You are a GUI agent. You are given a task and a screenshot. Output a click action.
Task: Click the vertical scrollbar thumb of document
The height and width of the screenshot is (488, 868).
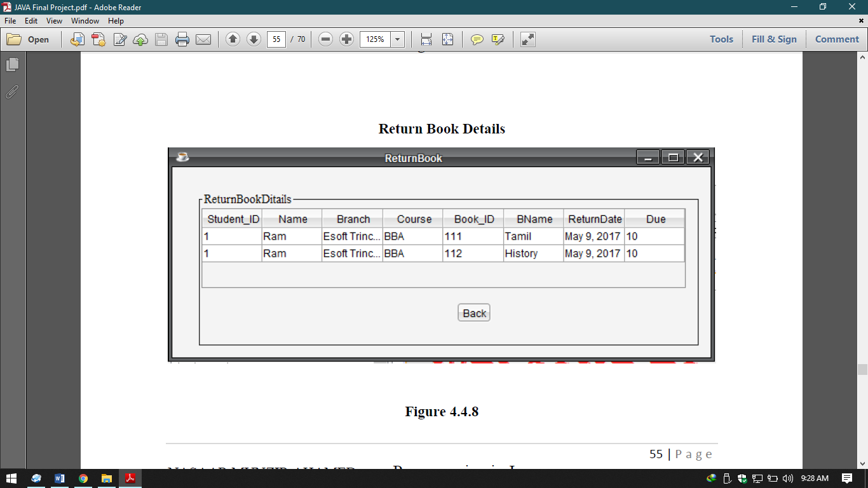click(862, 370)
